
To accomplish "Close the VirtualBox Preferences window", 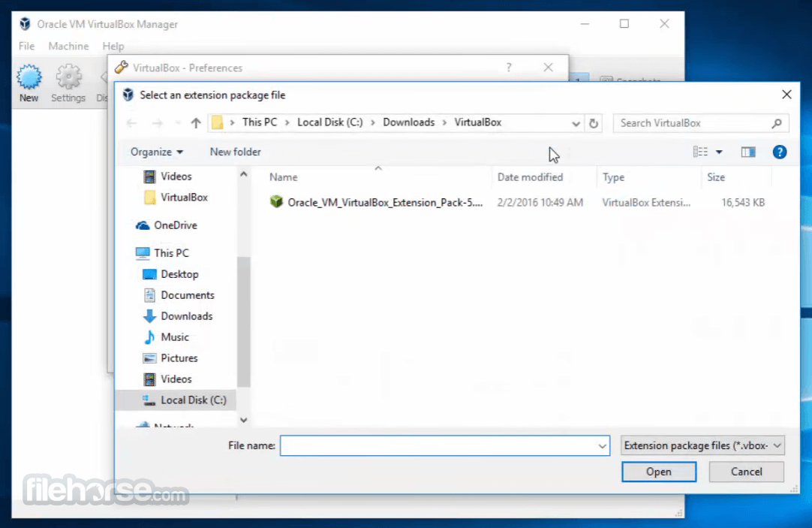I will click(x=549, y=68).
